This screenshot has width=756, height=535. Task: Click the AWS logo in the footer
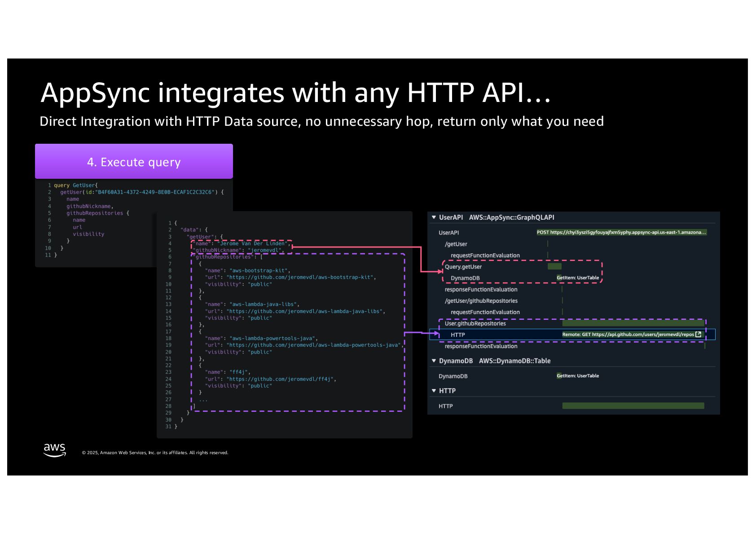[54, 450]
